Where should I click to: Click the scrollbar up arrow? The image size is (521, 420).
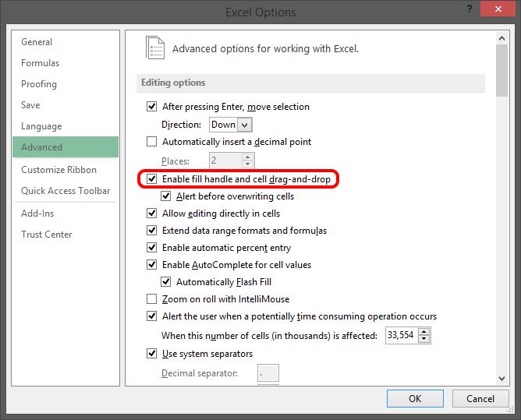point(502,40)
